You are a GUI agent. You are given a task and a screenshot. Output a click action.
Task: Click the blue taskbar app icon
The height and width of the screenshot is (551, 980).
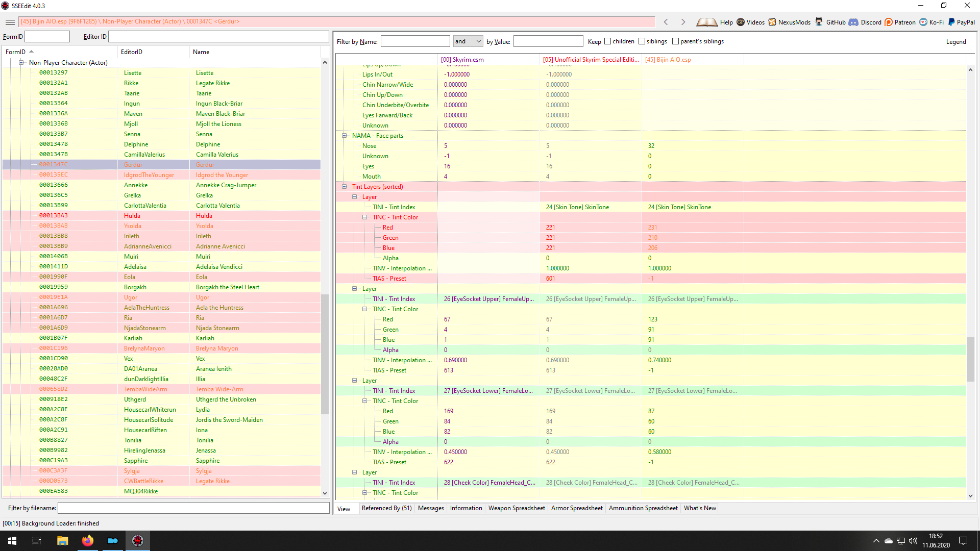113,541
